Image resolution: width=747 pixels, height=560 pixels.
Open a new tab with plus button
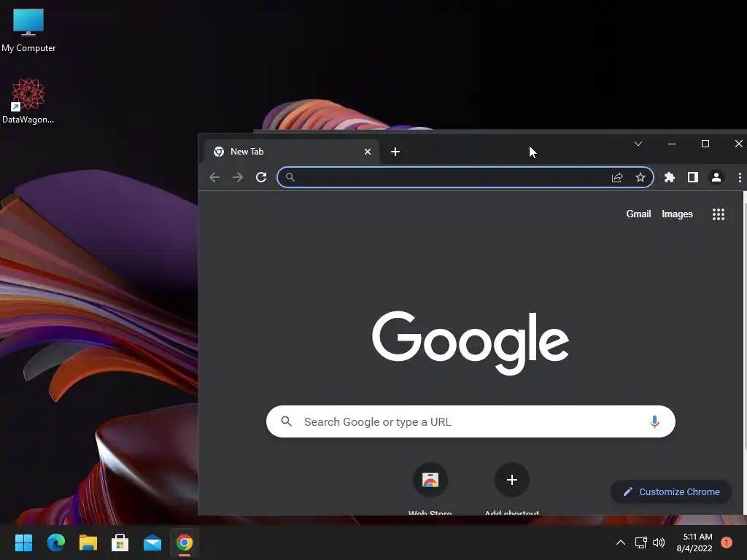tap(395, 152)
